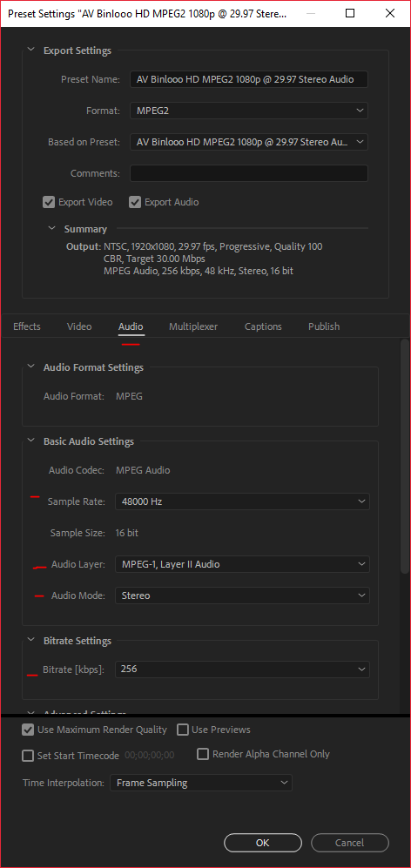Click the OK button
This screenshot has width=411, height=868.
tap(263, 843)
